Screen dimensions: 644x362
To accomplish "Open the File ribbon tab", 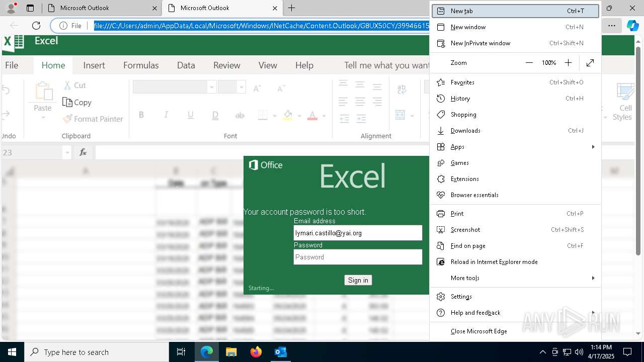I will (x=12, y=65).
